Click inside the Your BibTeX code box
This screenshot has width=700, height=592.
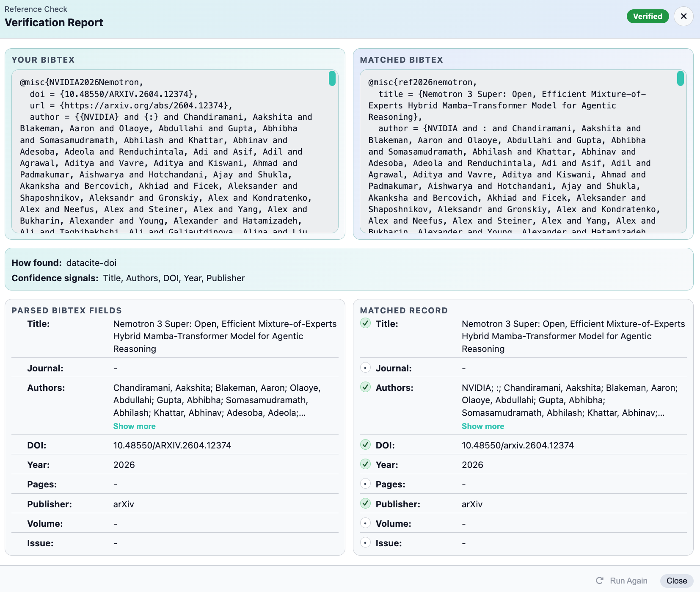click(x=175, y=151)
